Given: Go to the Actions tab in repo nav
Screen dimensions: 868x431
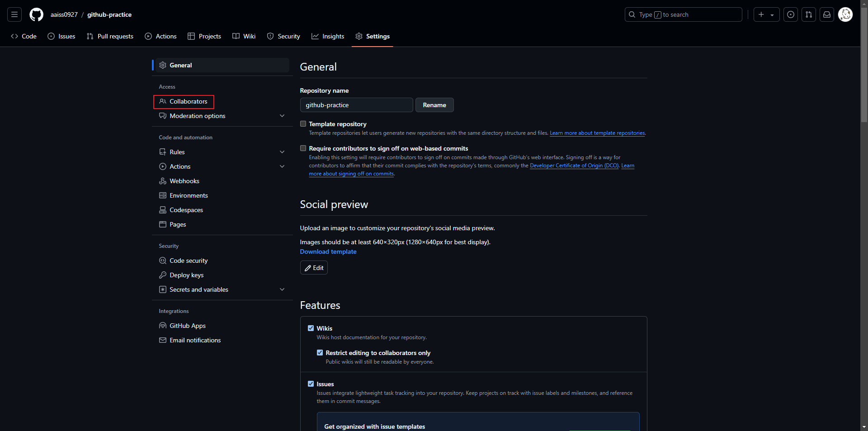Looking at the screenshot, I should (x=160, y=36).
